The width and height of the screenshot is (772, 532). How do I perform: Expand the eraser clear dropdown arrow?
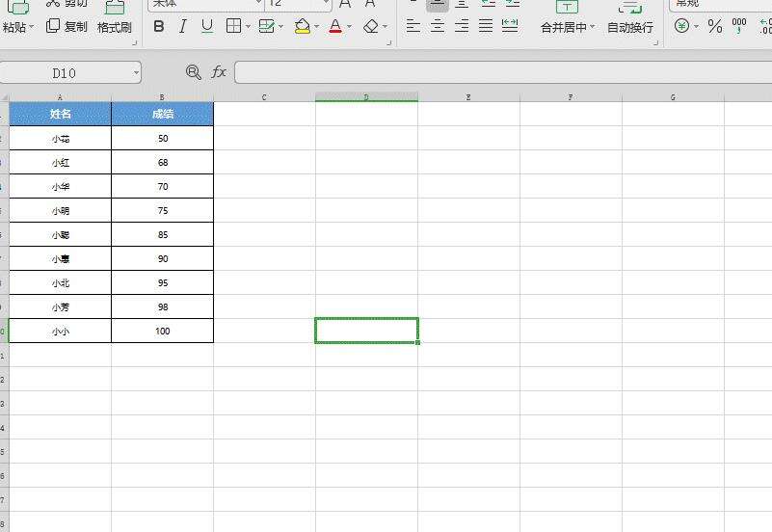(x=385, y=27)
